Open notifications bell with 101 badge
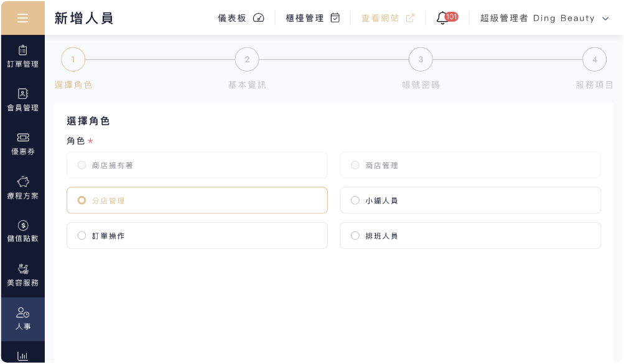The width and height of the screenshot is (624, 364). point(447,18)
